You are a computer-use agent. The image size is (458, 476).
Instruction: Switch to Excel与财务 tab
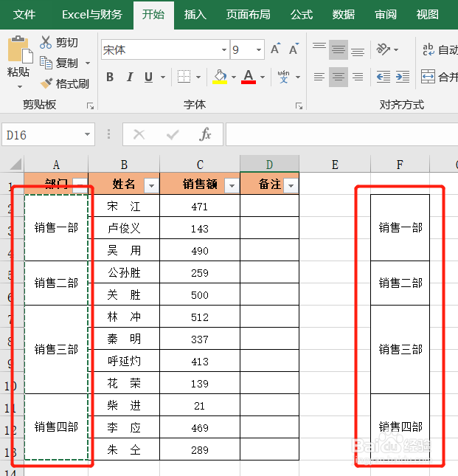tap(92, 15)
